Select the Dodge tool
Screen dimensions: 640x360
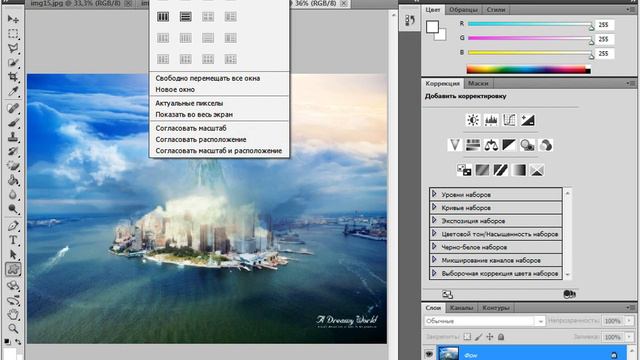(x=13, y=209)
